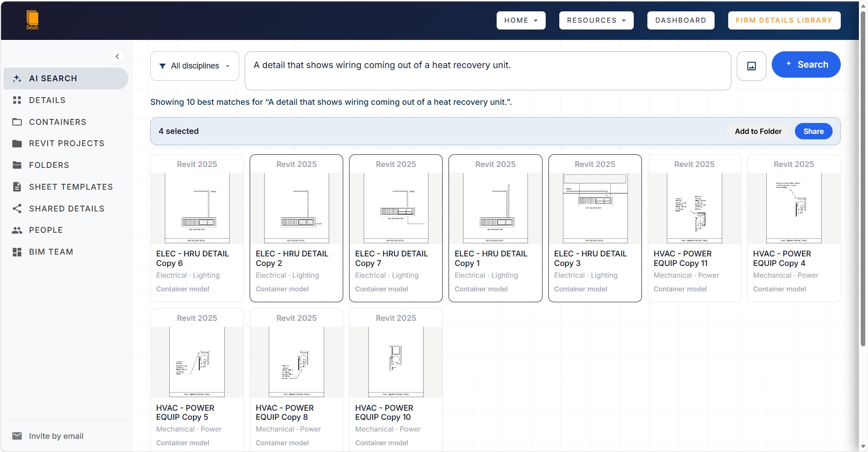Viewport: 868px width, 452px height.
Task: Click the Containers folder outline icon
Action: coord(17,122)
